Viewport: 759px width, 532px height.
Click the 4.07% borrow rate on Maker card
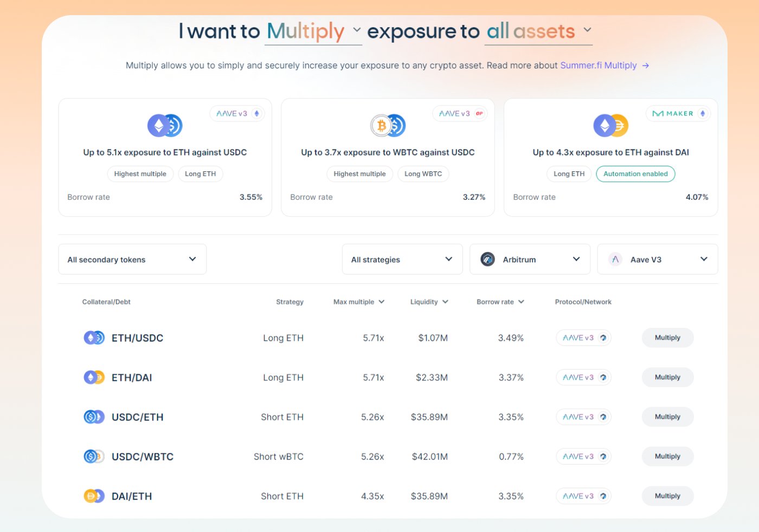point(697,197)
